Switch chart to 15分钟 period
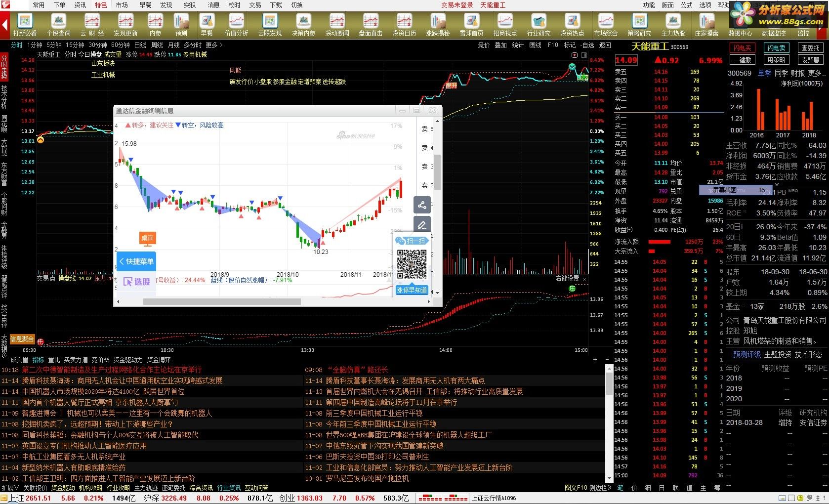 click(x=75, y=45)
